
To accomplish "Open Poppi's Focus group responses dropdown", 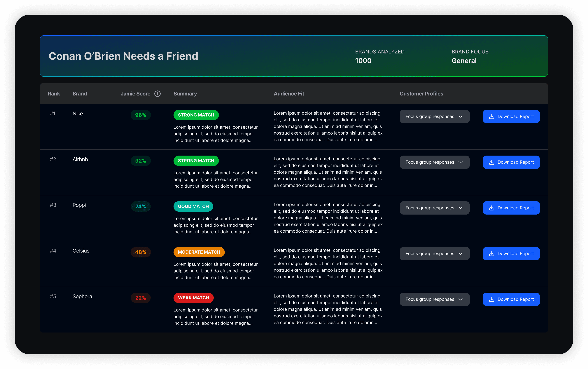I will coord(434,208).
